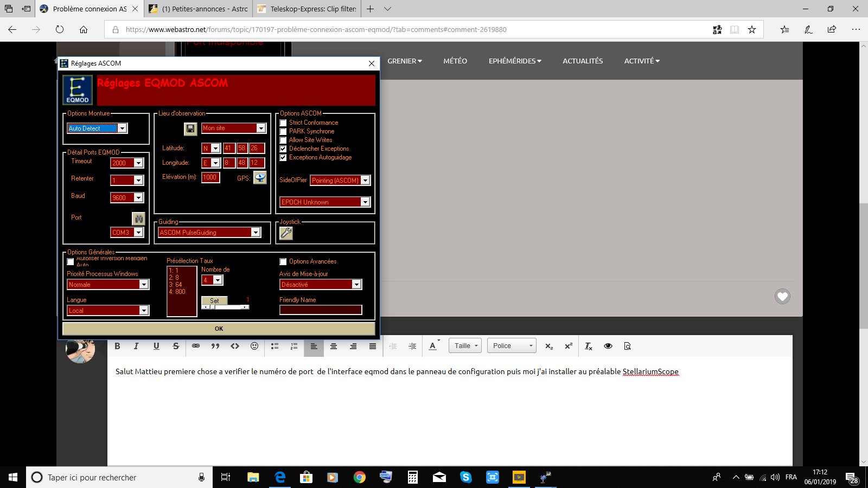Enable PARK Synchrone checkbox
868x488 pixels.
pos(283,132)
